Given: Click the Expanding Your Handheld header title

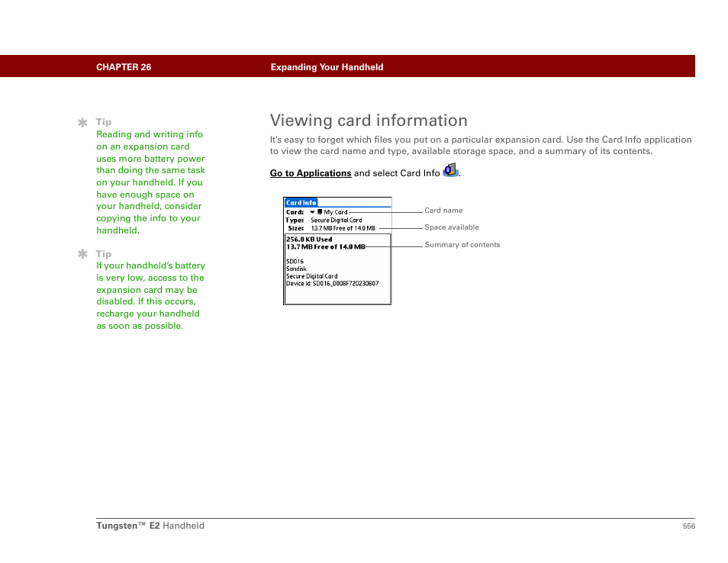Looking at the screenshot, I should pos(327,67).
